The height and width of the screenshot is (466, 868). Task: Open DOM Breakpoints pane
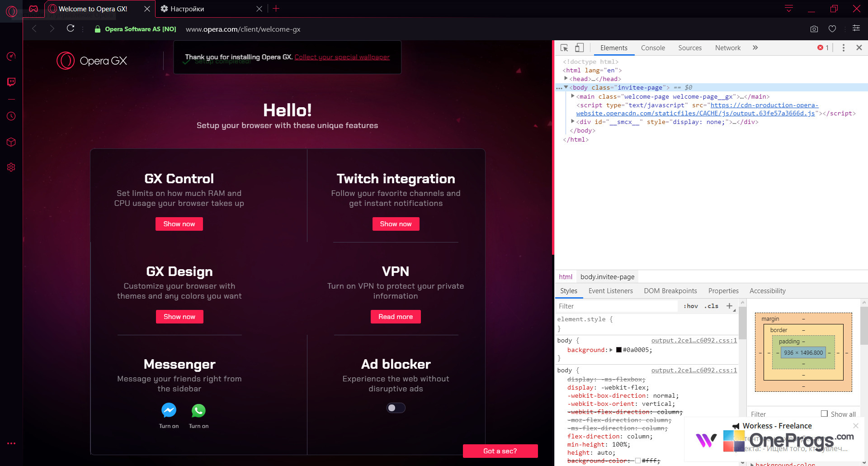[670, 291]
